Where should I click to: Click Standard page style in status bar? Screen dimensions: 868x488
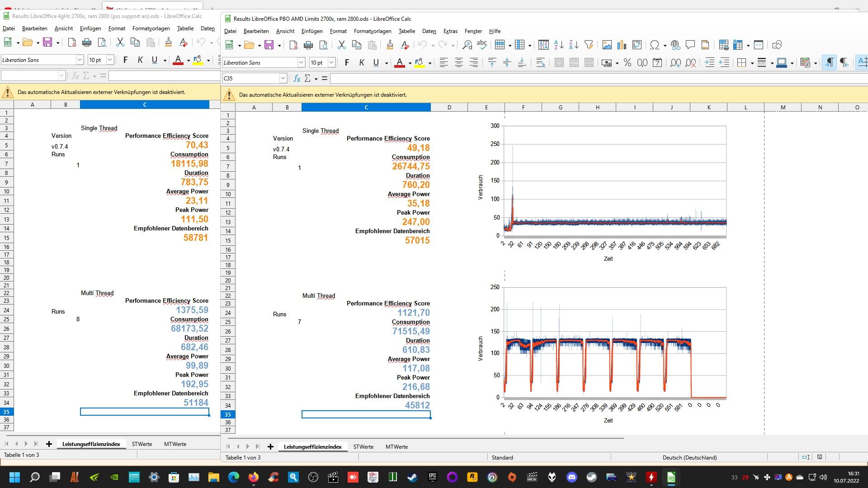pyautogui.click(x=502, y=457)
